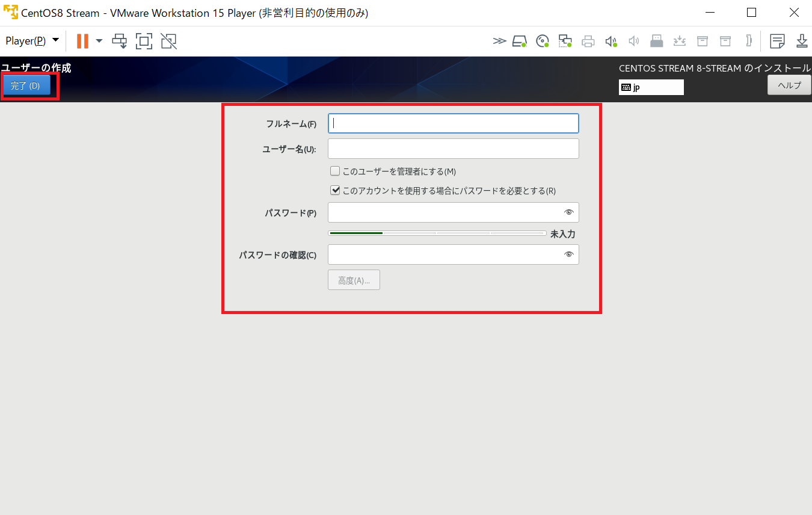
Task: Click the Send Ctrl+Alt+Del icon
Action: 120,41
